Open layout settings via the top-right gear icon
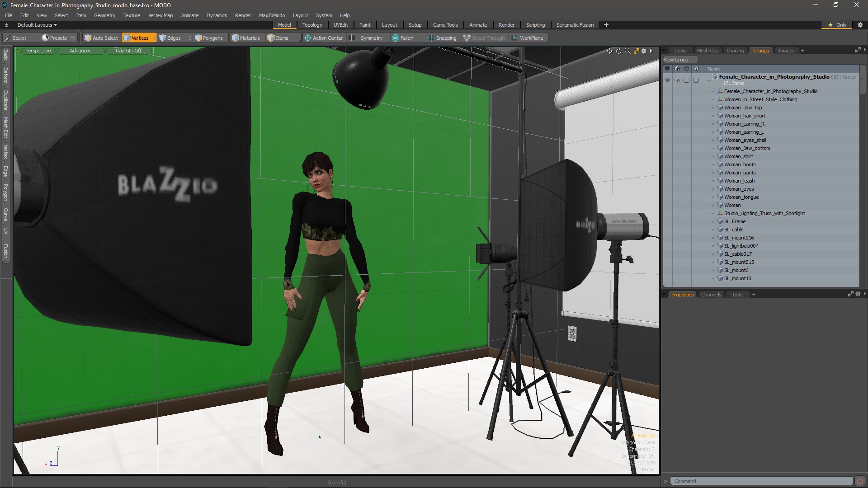Screen dimensions: 868x488 pyautogui.click(x=860, y=25)
